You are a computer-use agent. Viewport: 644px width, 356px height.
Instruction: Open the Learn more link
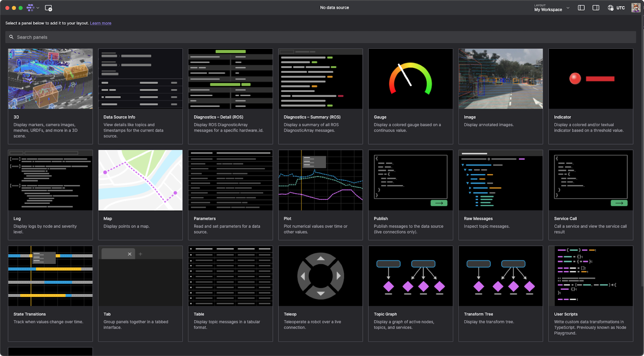tap(101, 23)
